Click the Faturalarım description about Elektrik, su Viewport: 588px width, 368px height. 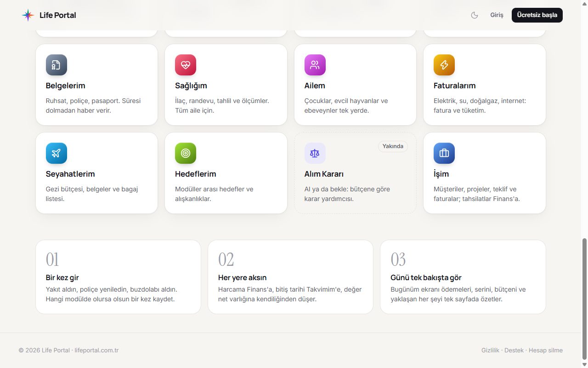(480, 105)
